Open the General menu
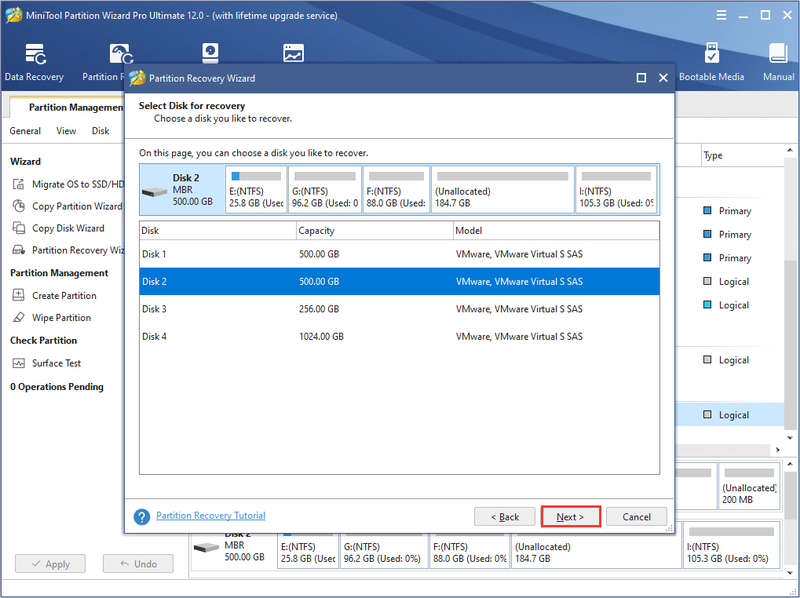This screenshot has width=800, height=598. [25, 131]
